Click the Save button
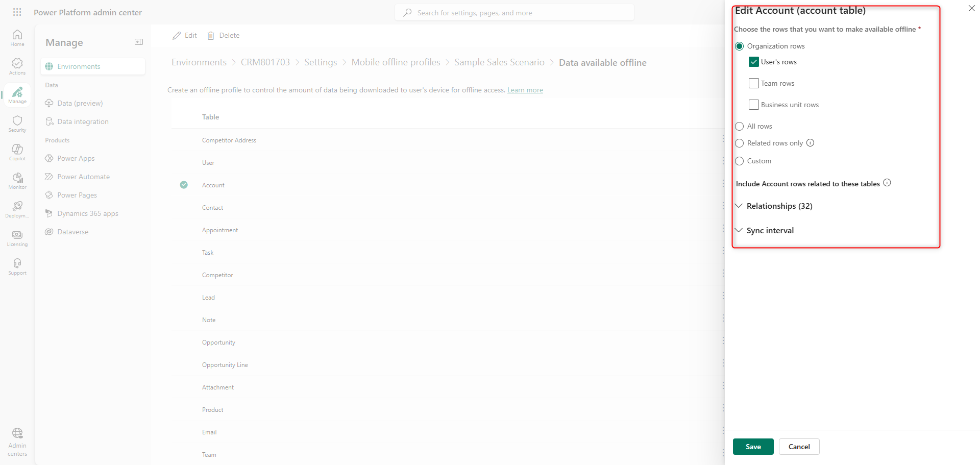This screenshot has width=980, height=465. click(x=753, y=447)
